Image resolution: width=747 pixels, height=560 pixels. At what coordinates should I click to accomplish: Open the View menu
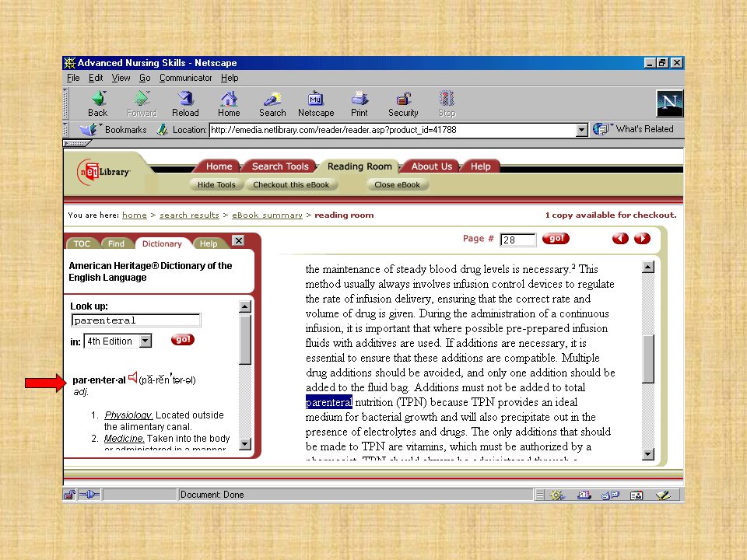[x=121, y=78]
